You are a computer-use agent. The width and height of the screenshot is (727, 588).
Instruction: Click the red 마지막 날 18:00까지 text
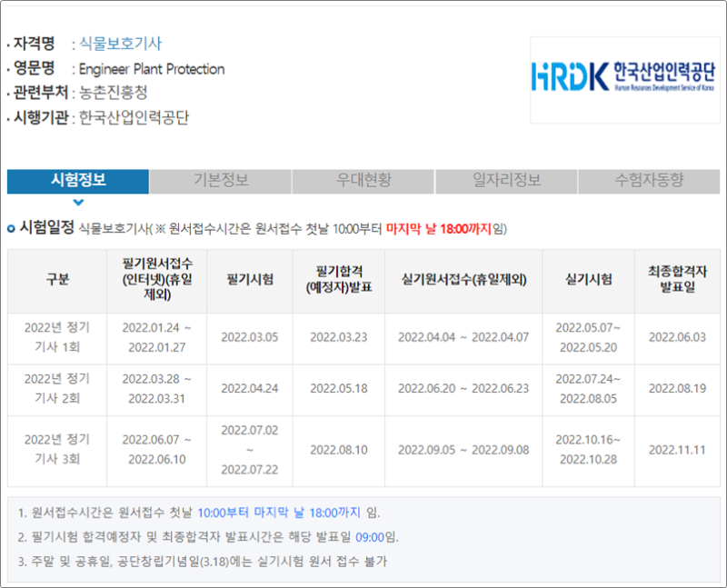point(438,229)
